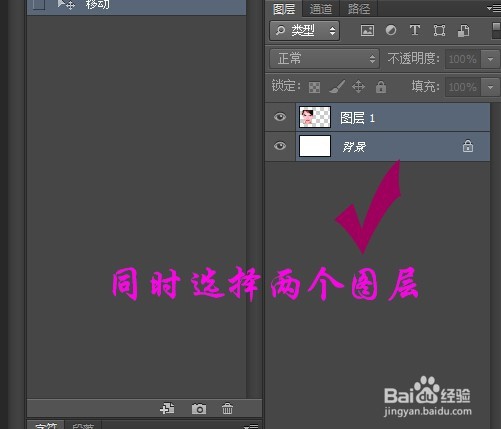
Task: Click the 图层 1 layer thumbnail
Action: tap(315, 117)
